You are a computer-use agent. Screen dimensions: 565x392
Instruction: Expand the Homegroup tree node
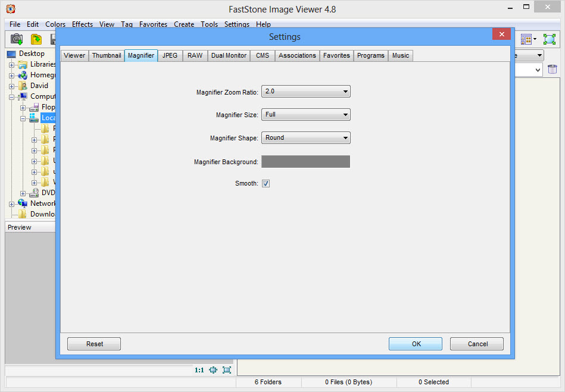click(x=11, y=76)
